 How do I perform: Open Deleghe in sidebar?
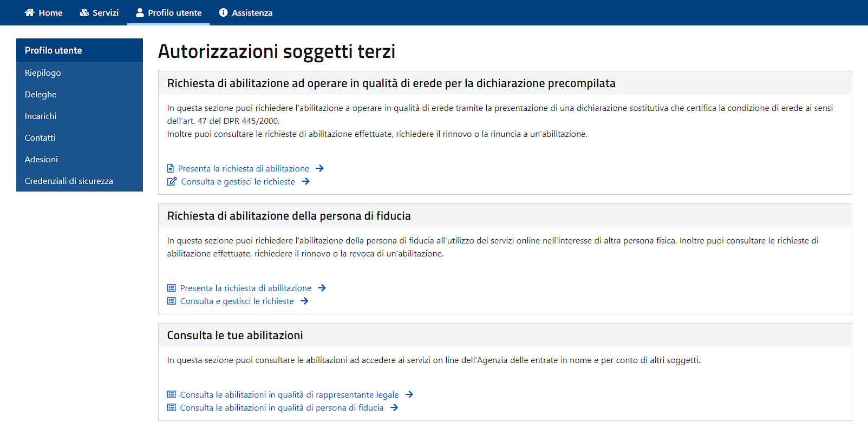click(x=80, y=94)
